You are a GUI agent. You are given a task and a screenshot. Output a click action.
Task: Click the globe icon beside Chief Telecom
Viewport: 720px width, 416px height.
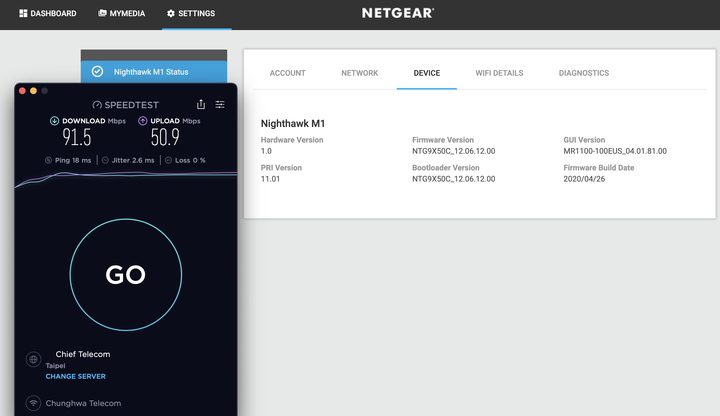34,360
